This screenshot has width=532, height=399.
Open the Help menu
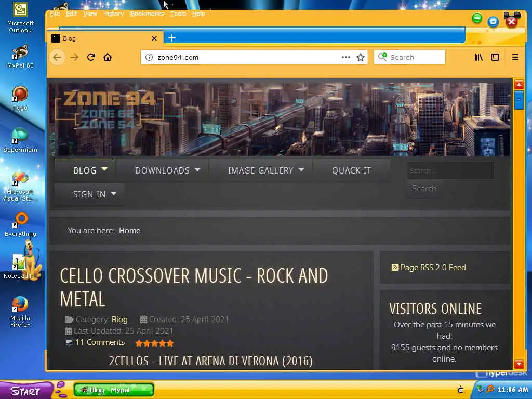(198, 14)
